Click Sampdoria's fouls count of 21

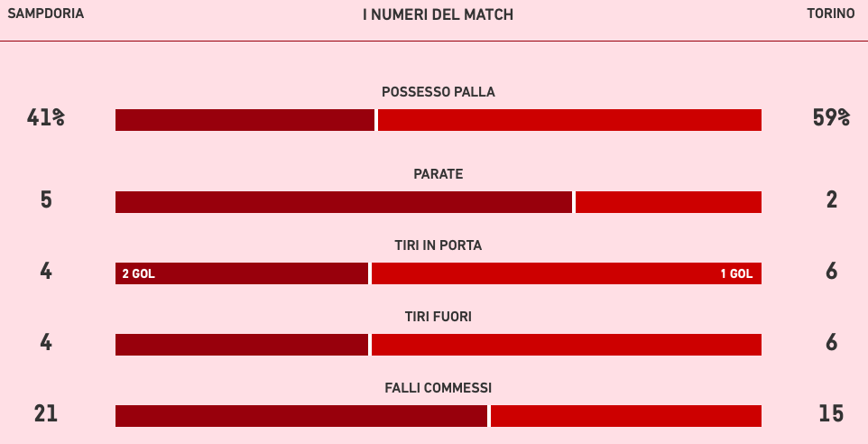46,414
